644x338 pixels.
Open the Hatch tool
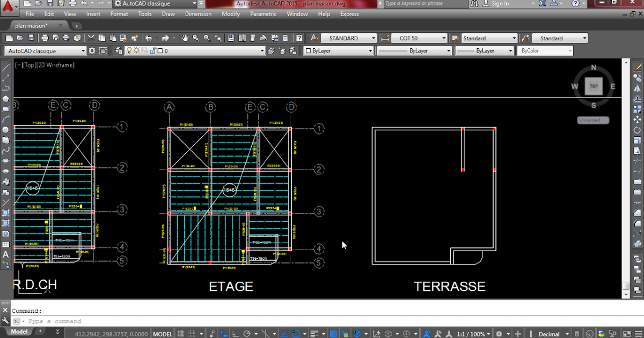(x=6, y=211)
